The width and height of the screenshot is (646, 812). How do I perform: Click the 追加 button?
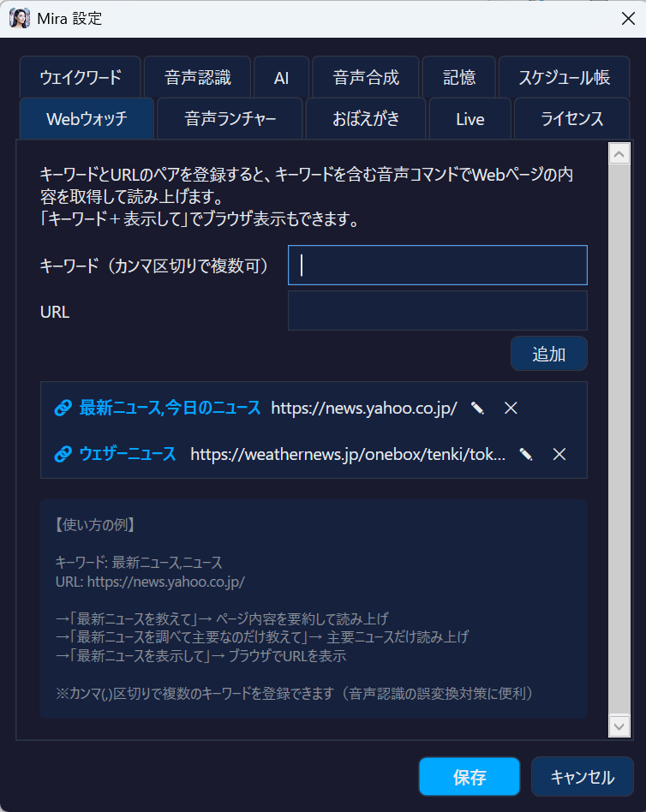[x=548, y=354]
